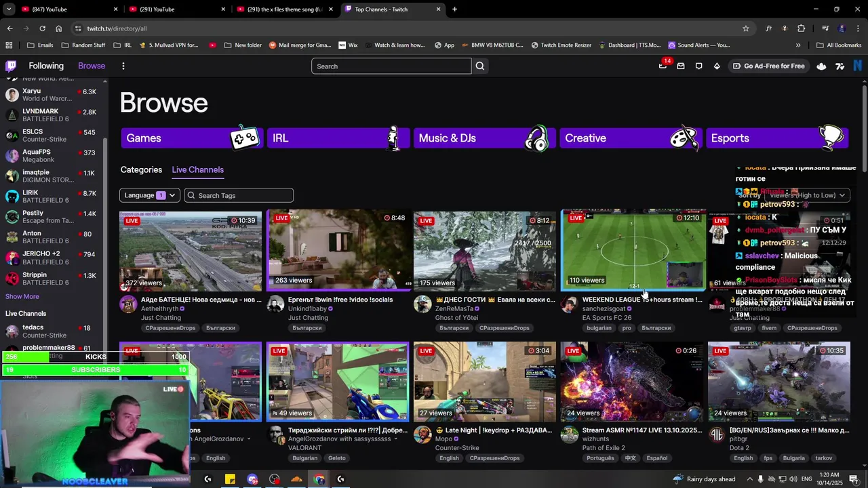868x488 pixels.
Task: Go back with the browser arrow
Action: (9, 28)
